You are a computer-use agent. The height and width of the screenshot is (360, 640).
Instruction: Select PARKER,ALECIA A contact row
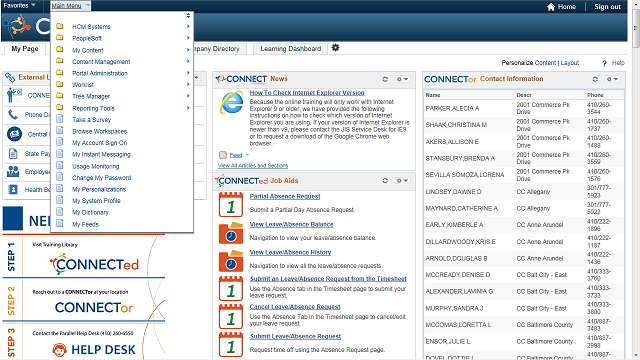(524, 108)
